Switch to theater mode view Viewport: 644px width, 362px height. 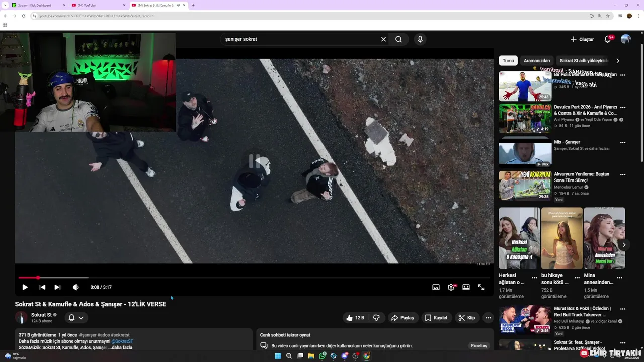tap(466, 287)
